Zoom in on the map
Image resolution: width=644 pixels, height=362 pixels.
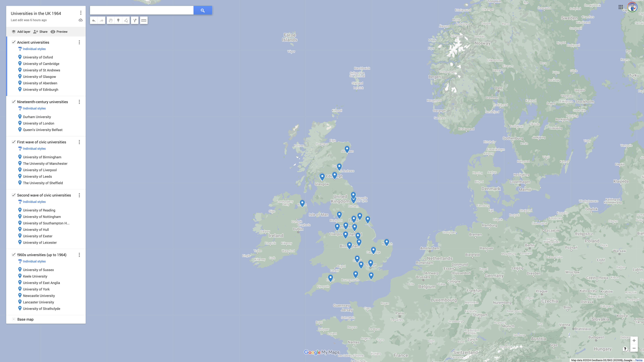pos(634,340)
